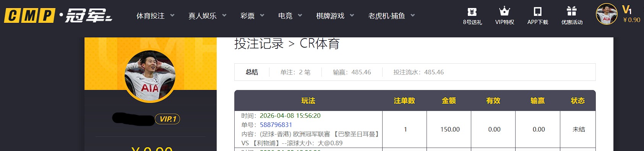Screen dimensions: 644x151
Task: Open the 真人娱乐 menu
Action: (203, 16)
